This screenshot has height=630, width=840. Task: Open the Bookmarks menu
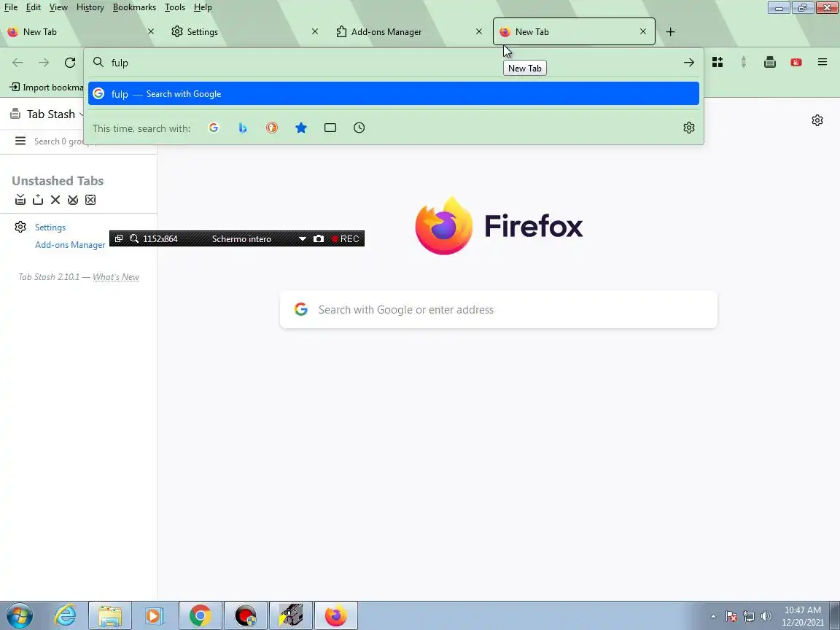pyautogui.click(x=134, y=7)
